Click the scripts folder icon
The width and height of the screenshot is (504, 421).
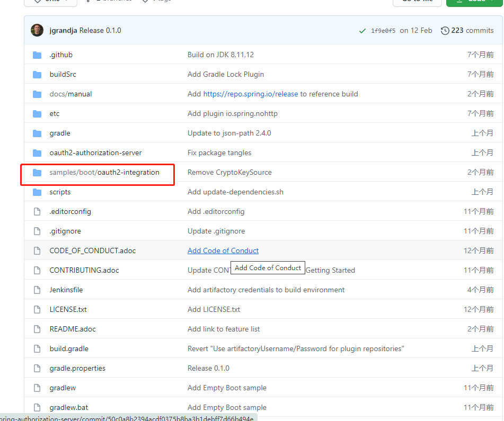pos(37,192)
